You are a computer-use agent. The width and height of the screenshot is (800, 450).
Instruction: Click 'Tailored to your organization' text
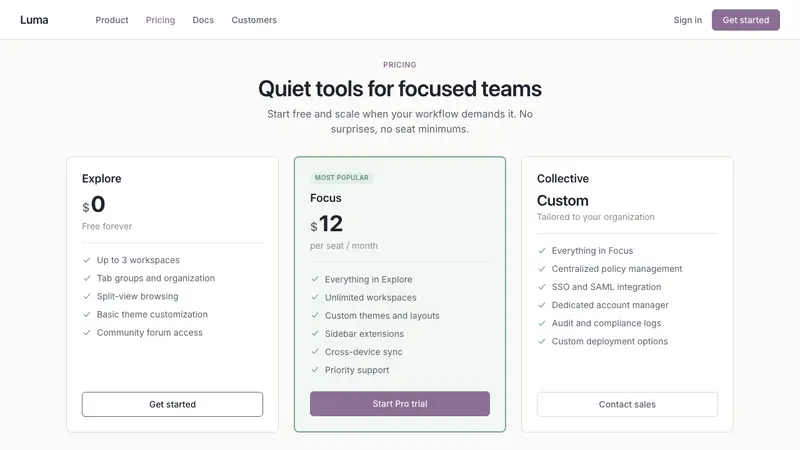pyautogui.click(x=595, y=217)
